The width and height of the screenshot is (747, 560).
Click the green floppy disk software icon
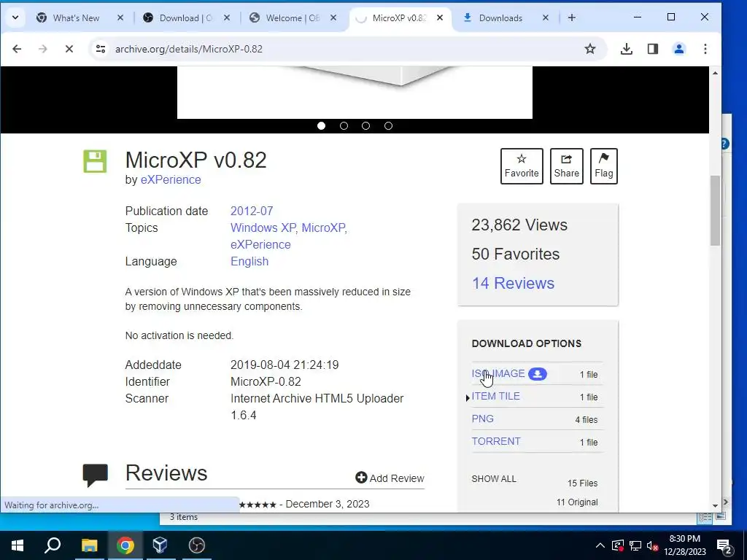pos(95,161)
